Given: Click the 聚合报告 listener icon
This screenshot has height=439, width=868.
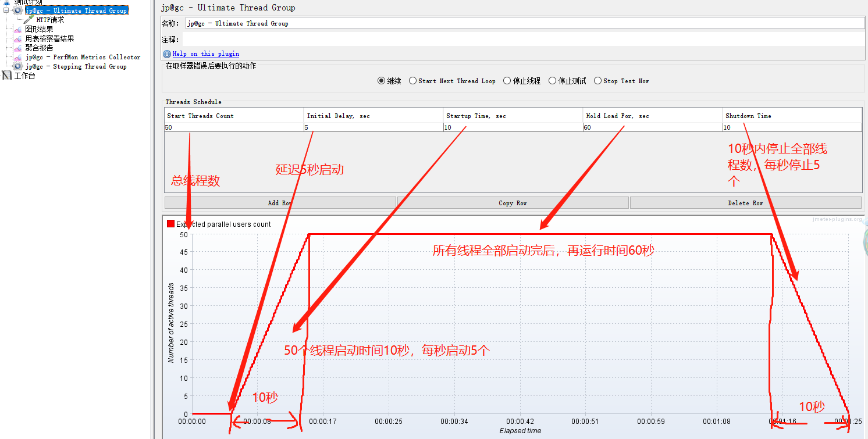Looking at the screenshot, I should (18, 48).
